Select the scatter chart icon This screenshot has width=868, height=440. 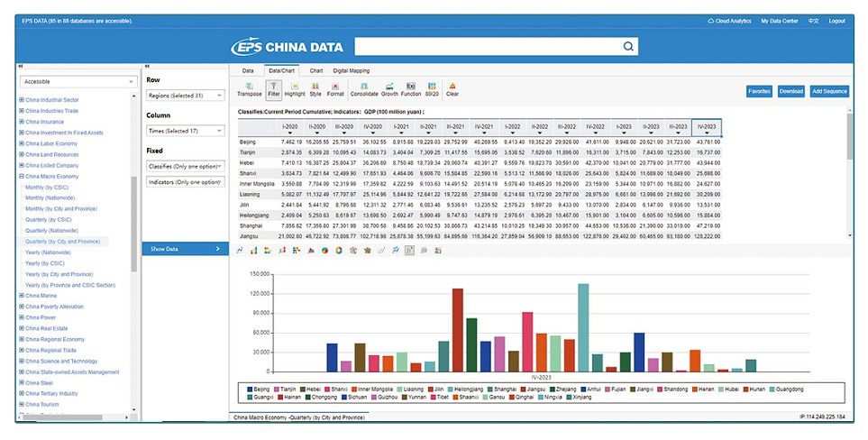381,250
